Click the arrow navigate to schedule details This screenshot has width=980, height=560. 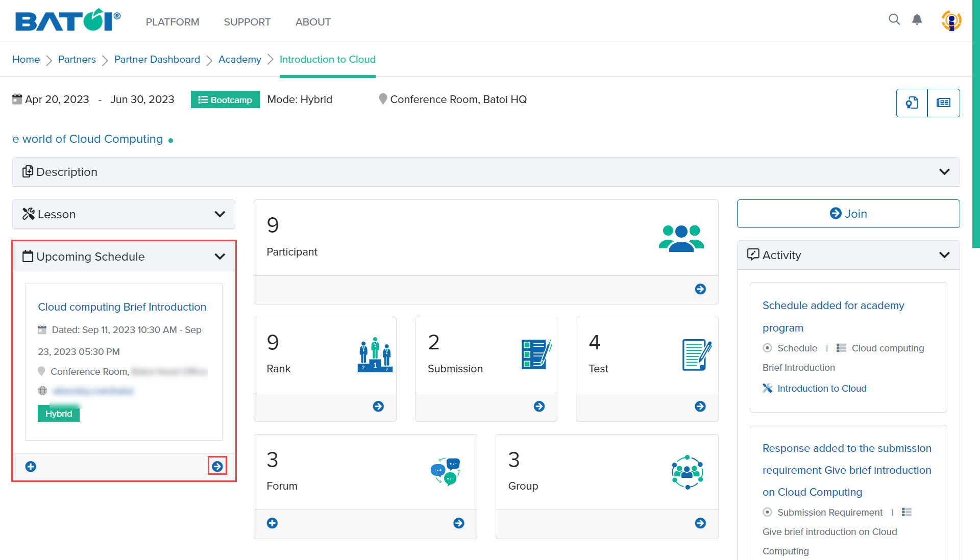[x=217, y=467]
